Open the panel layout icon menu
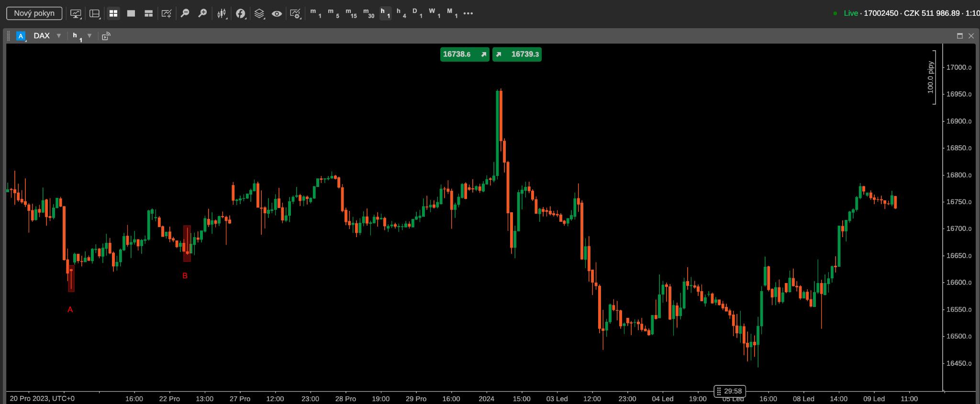The width and height of the screenshot is (980, 404). point(95,13)
